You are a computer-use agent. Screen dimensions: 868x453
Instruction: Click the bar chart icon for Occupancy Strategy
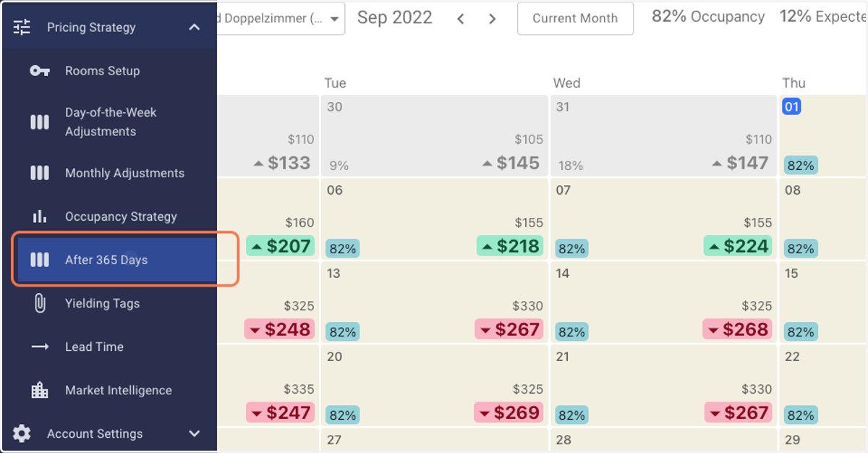coord(40,216)
